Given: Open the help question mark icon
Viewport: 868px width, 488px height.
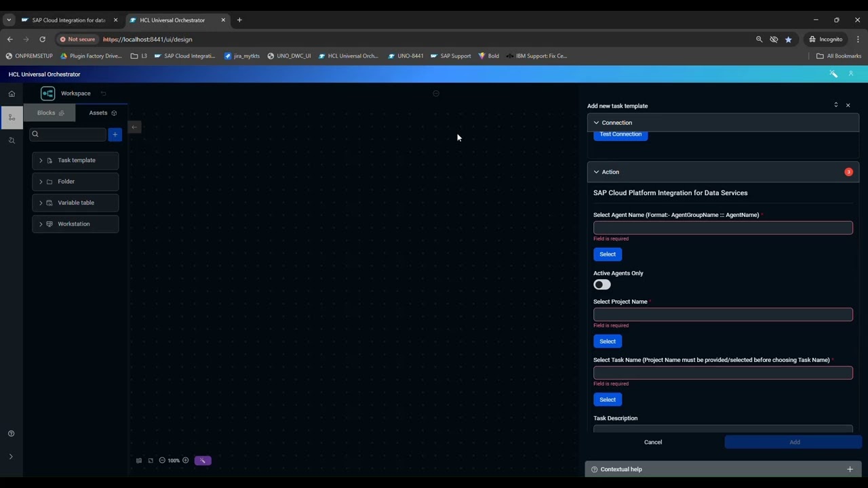Looking at the screenshot, I should coord(11,434).
